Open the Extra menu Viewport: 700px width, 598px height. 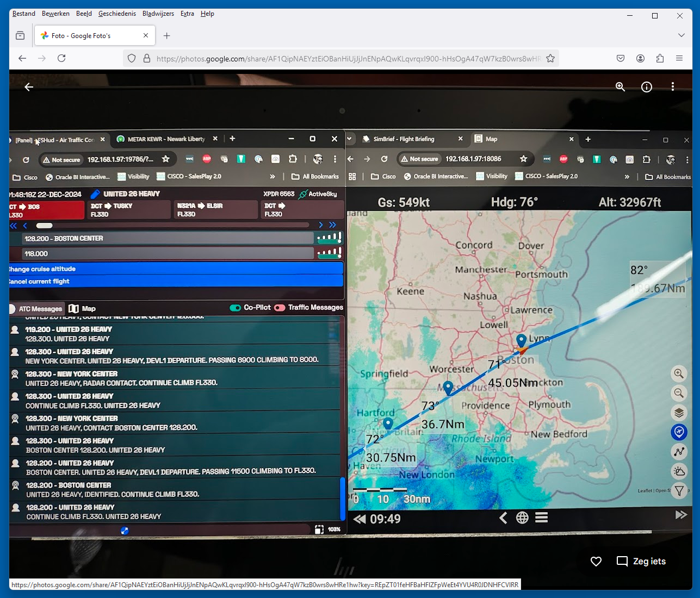187,14
